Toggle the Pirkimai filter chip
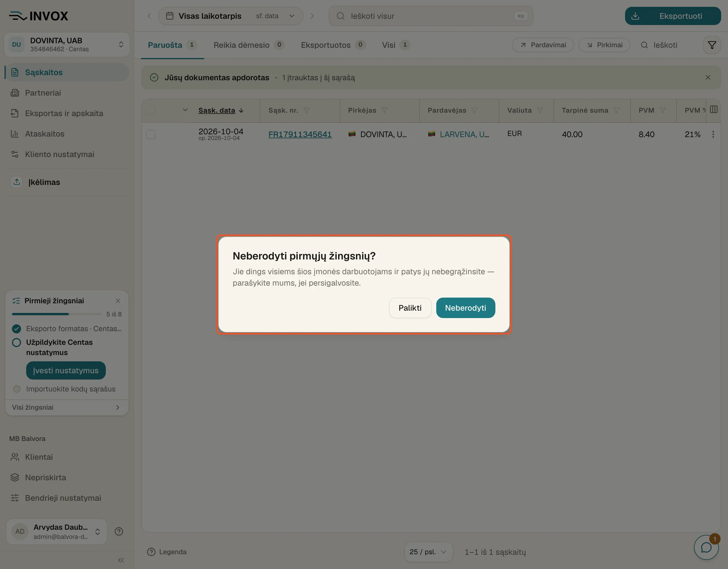The width and height of the screenshot is (728, 569). pyautogui.click(x=604, y=45)
